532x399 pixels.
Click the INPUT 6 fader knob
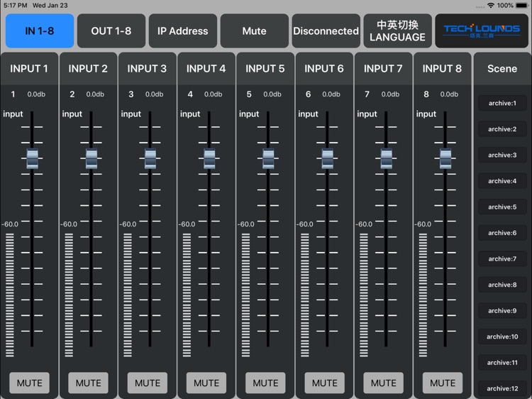click(x=328, y=158)
